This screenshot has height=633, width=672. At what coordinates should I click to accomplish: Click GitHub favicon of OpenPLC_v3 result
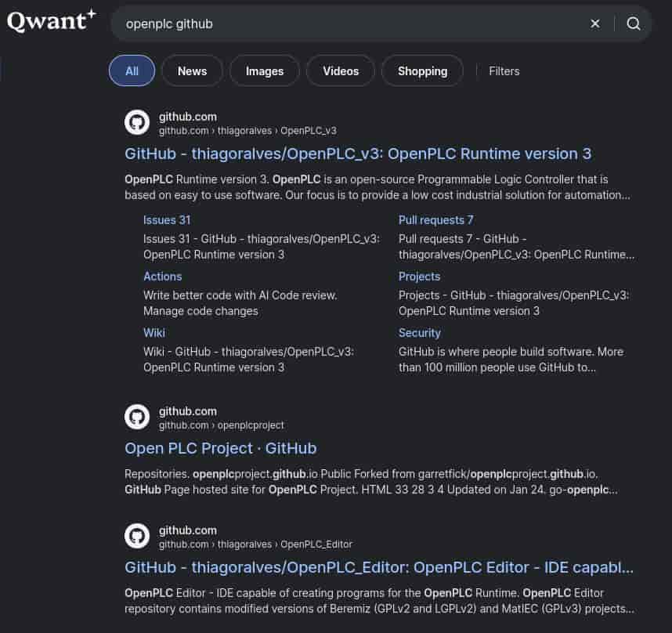pyautogui.click(x=137, y=122)
